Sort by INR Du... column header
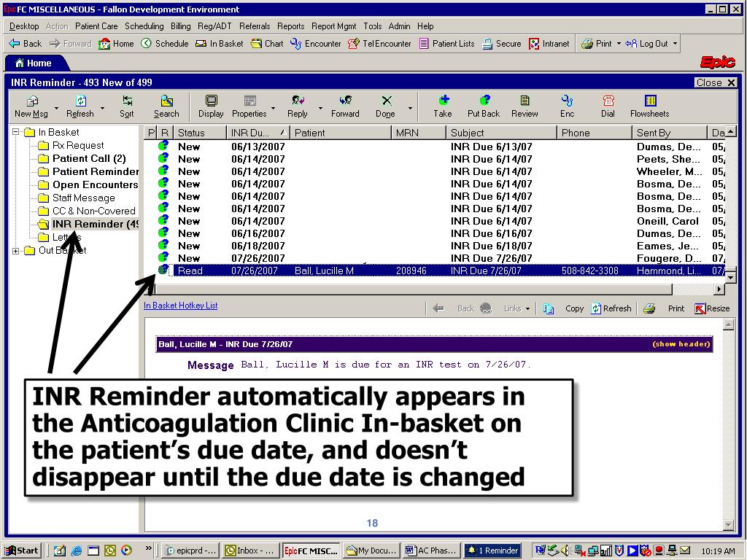 [258, 133]
